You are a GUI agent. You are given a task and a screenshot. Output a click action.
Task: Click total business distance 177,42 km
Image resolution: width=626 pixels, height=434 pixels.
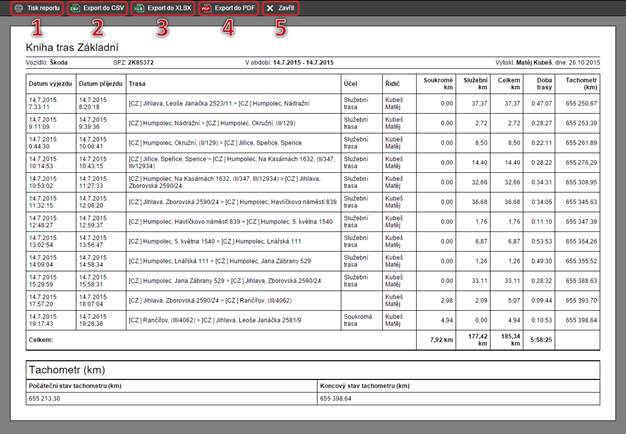coord(478,340)
